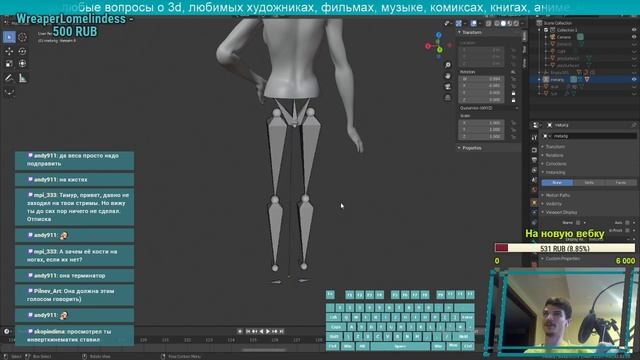Screen dimensions: 640x360
Task: Open the Tool tab in Properties editor
Action: (x=534, y=138)
